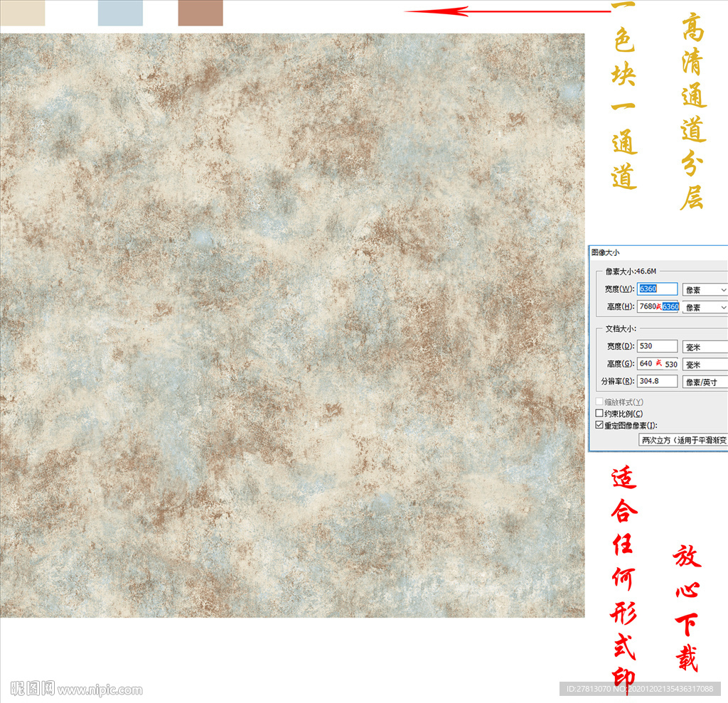Open the 毫米 unit dropdown for 宽度(D)
Image resolution: width=728 pixels, height=703 pixels.
coord(705,347)
